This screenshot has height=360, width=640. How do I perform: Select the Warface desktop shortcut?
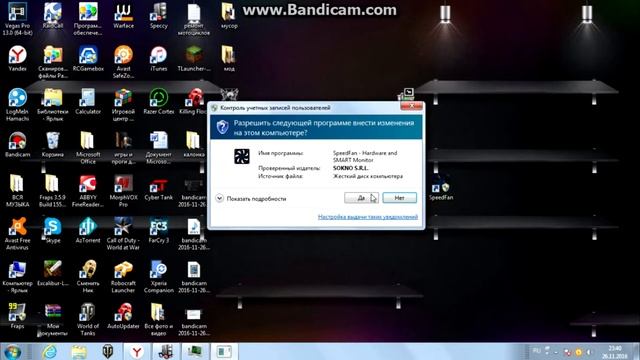pyautogui.click(x=123, y=16)
